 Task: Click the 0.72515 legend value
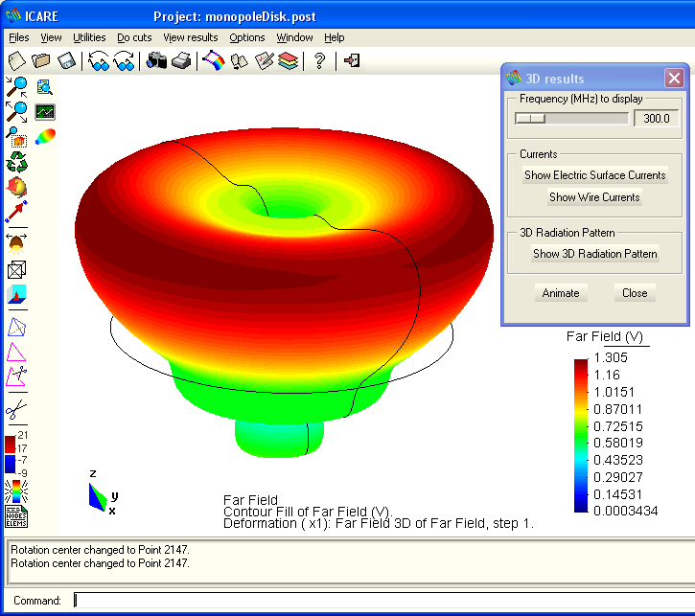point(618,426)
